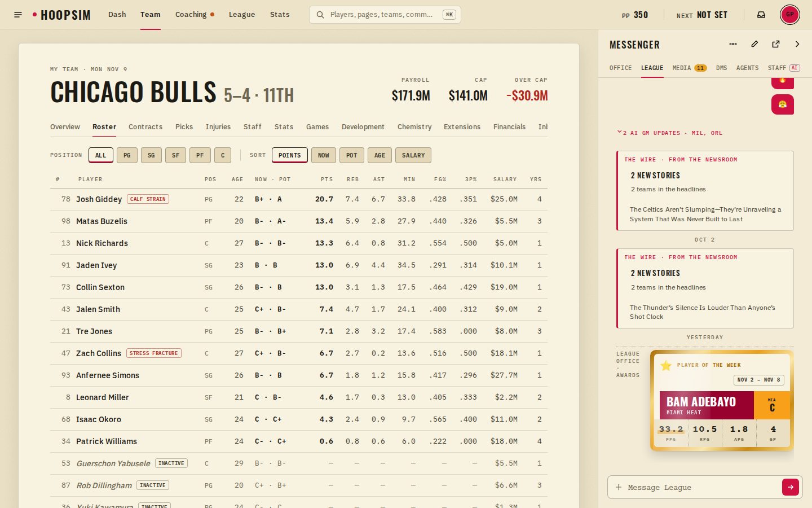The width and height of the screenshot is (812, 508).
Task: Open the Team nav item
Action: pos(151,15)
